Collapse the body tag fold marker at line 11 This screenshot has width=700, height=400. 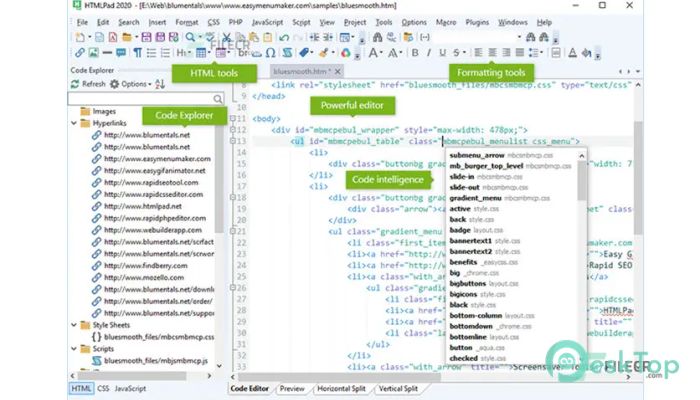point(233,118)
